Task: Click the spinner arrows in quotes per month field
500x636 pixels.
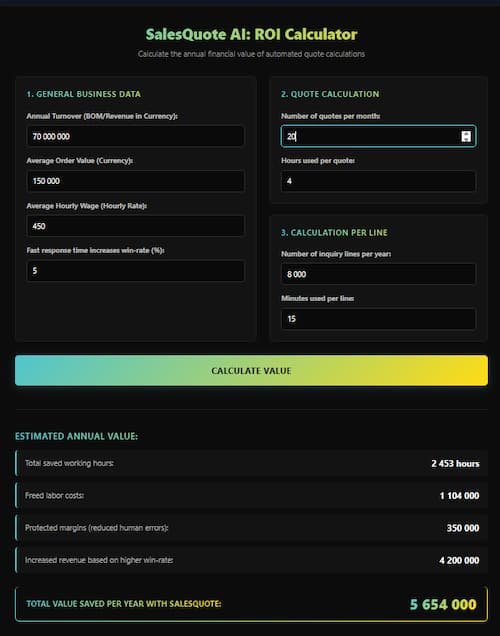Action: [x=466, y=136]
